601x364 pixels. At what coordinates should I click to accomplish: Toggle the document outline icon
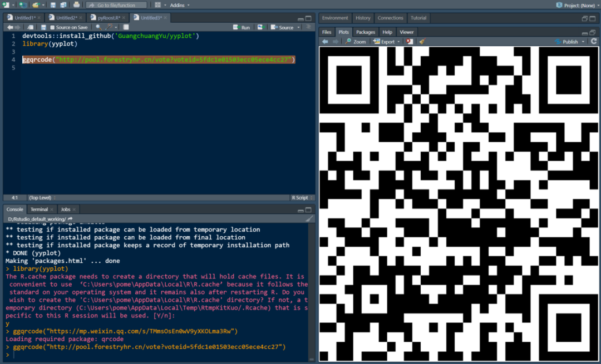pyautogui.click(x=308, y=27)
